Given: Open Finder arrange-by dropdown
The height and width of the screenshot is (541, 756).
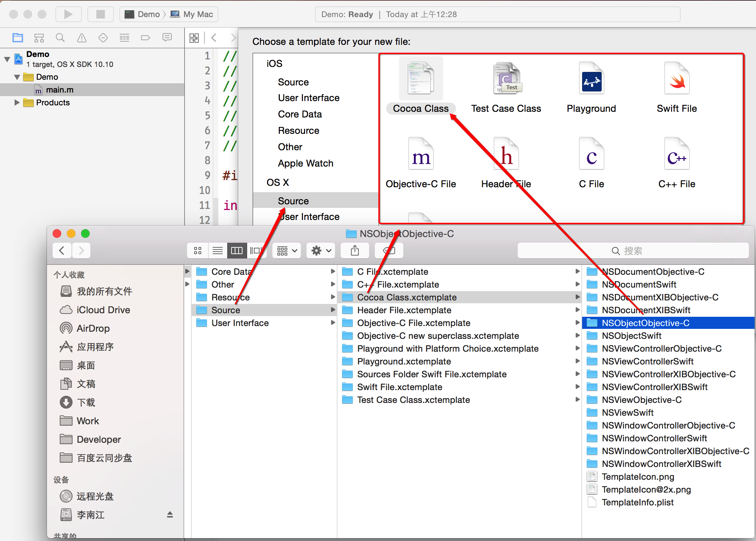Looking at the screenshot, I should 287,251.
